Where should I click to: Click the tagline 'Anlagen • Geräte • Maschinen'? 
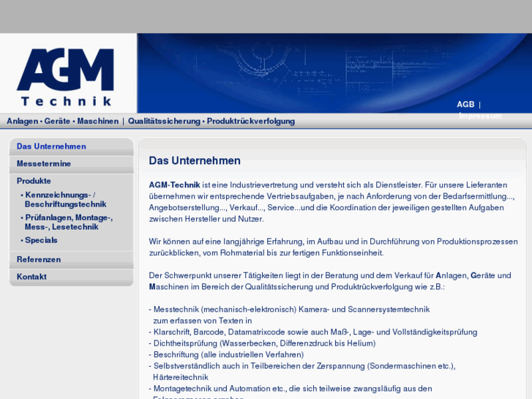[x=62, y=122]
